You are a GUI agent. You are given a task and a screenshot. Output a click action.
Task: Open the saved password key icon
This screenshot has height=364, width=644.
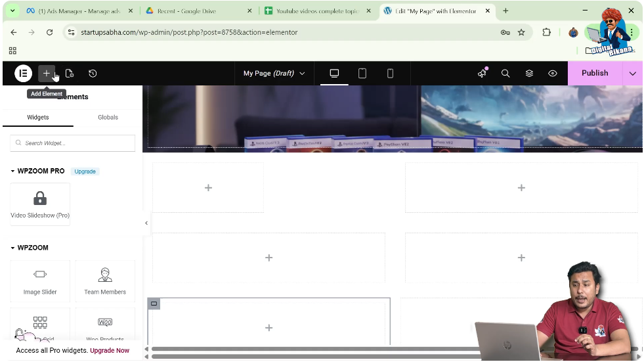[505, 32]
